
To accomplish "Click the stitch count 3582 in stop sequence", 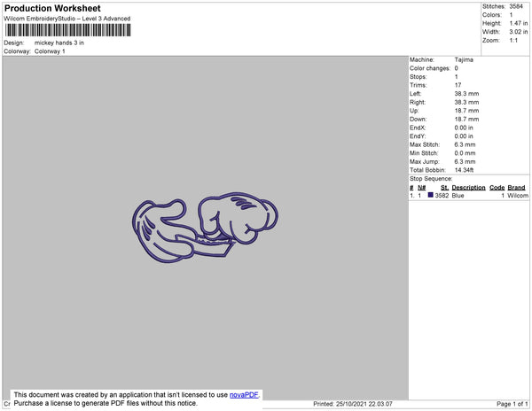I will click(442, 196).
